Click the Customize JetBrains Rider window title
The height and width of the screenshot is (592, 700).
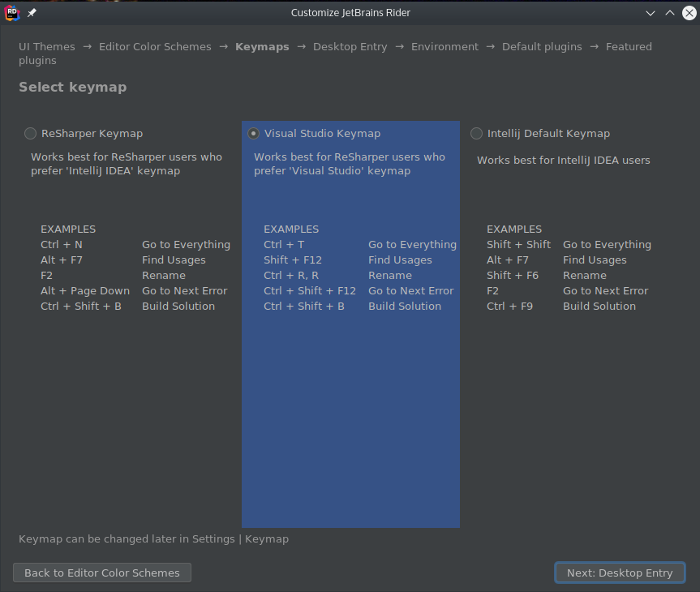click(x=350, y=13)
